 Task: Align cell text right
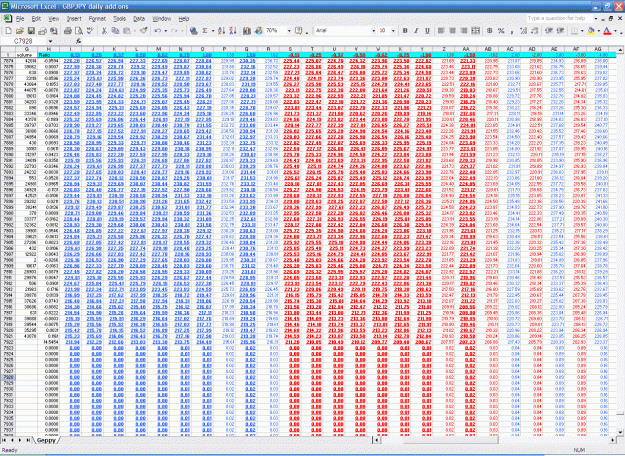click(x=464, y=31)
